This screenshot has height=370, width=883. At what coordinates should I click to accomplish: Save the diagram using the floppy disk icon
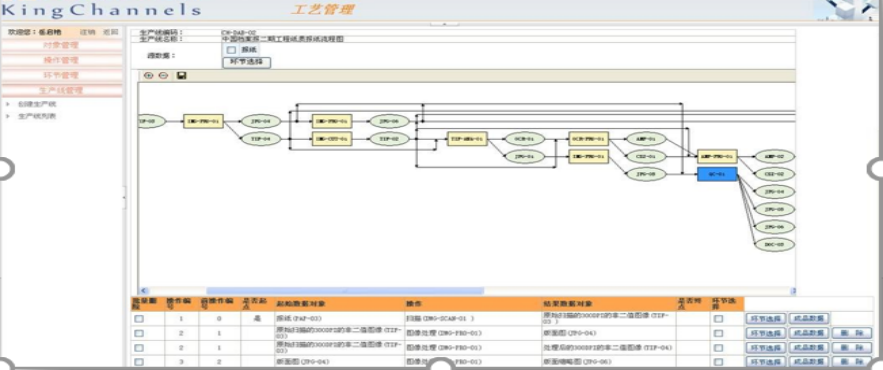181,75
